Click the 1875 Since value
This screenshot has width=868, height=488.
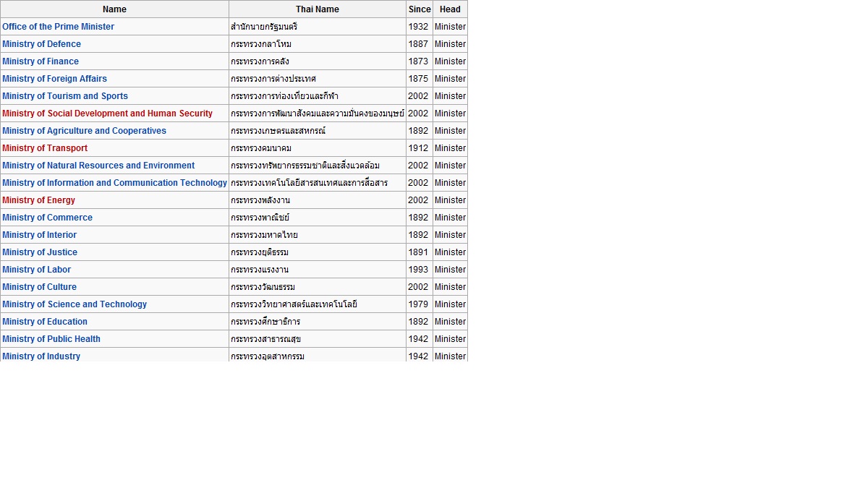[x=418, y=79]
